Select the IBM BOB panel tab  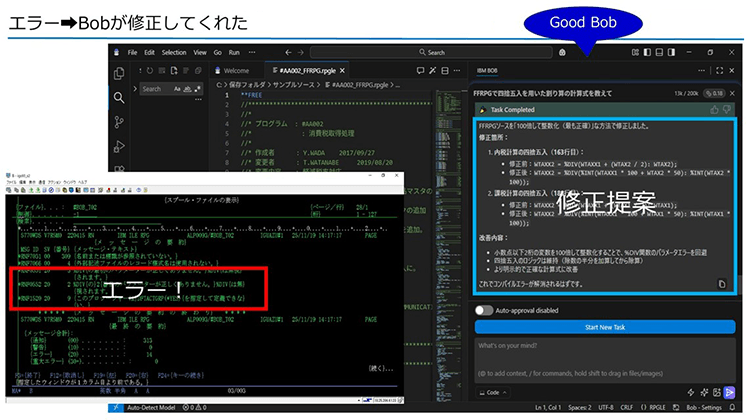[487, 71]
